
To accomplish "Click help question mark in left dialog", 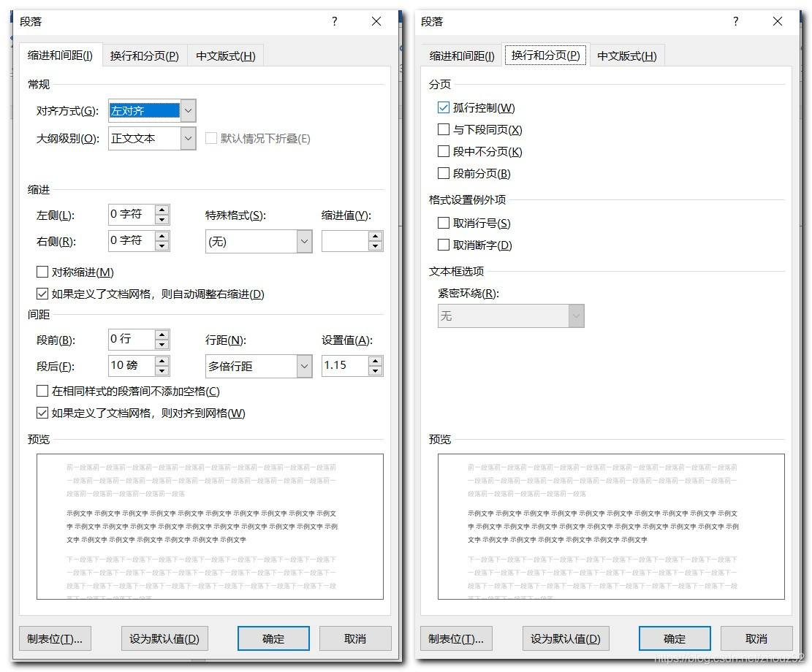I will tap(335, 21).
